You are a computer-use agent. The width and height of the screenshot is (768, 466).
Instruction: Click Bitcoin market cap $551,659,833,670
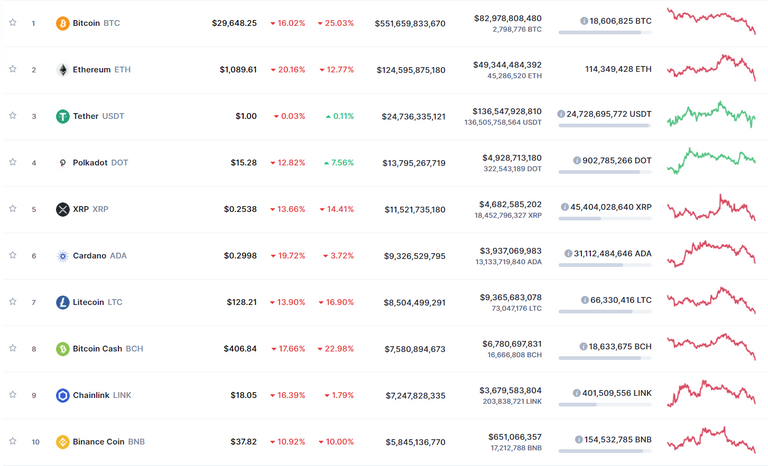point(410,24)
